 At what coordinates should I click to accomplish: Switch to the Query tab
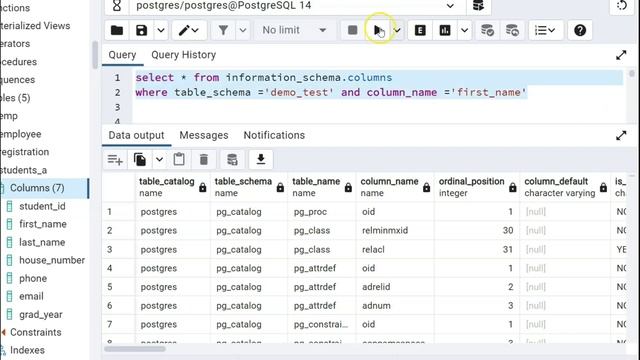(122, 55)
